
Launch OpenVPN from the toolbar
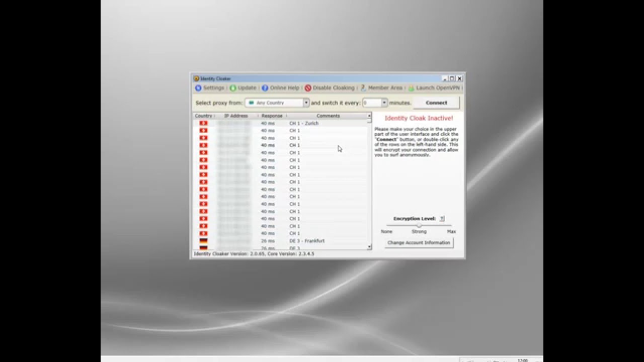pos(434,88)
